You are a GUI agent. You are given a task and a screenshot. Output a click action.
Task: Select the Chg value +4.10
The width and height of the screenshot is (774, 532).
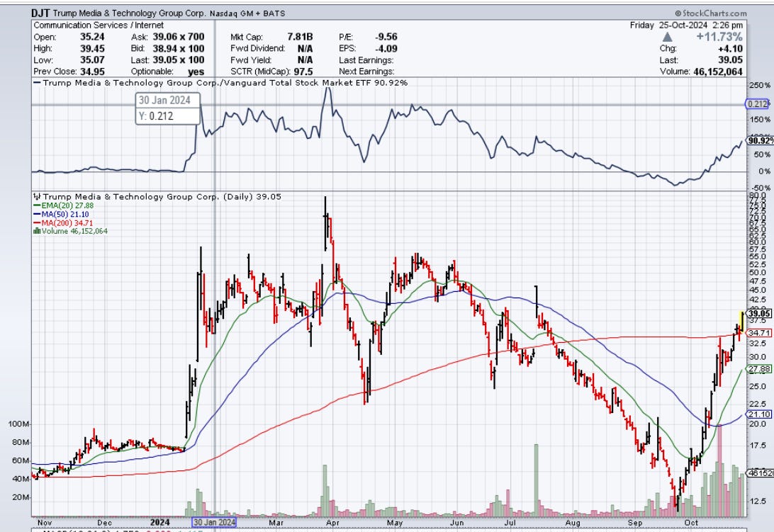point(731,48)
